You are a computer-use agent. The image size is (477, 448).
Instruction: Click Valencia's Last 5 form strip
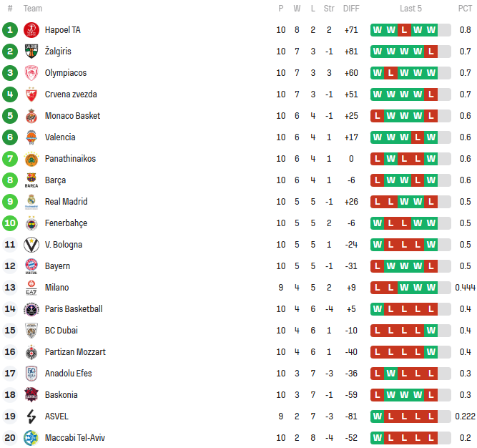coord(410,137)
